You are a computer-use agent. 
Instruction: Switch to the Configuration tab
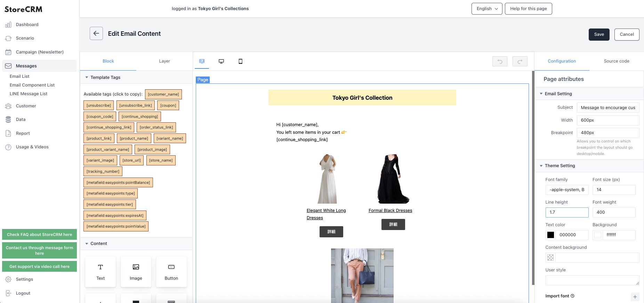(x=562, y=61)
